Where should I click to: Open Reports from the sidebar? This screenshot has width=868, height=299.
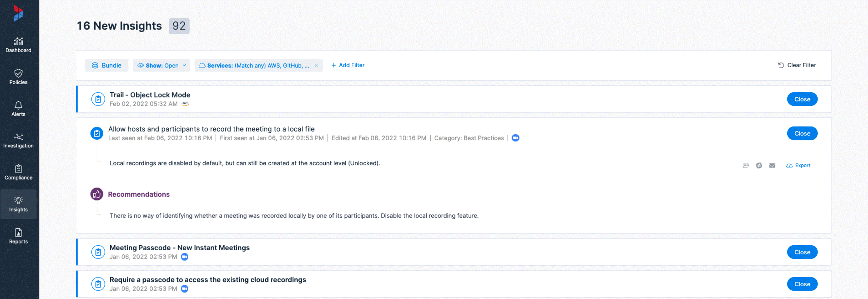coord(18,236)
